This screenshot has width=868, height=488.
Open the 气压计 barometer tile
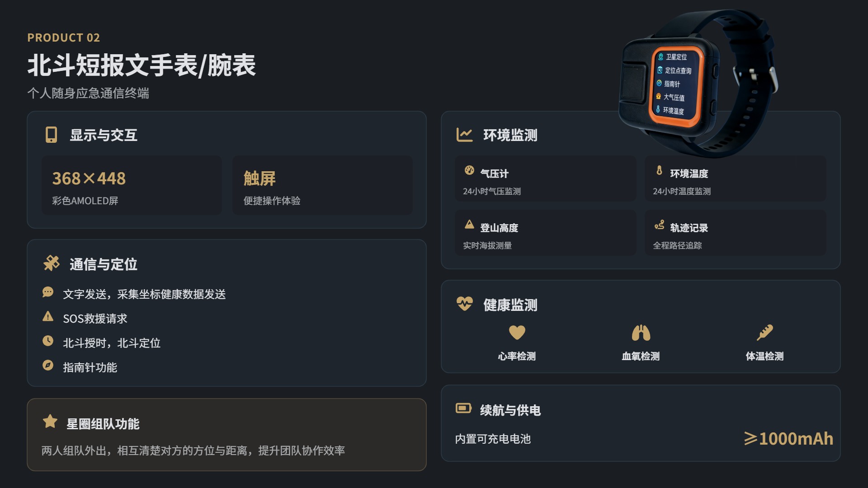(545, 179)
